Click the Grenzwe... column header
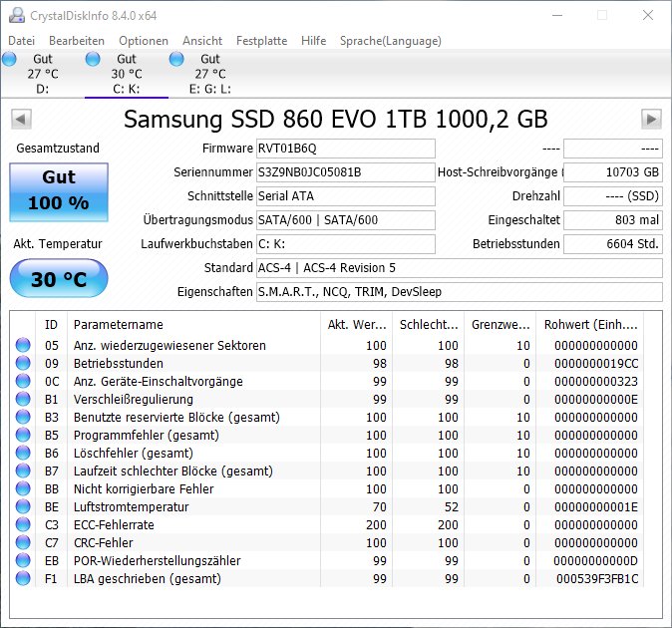 point(501,324)
